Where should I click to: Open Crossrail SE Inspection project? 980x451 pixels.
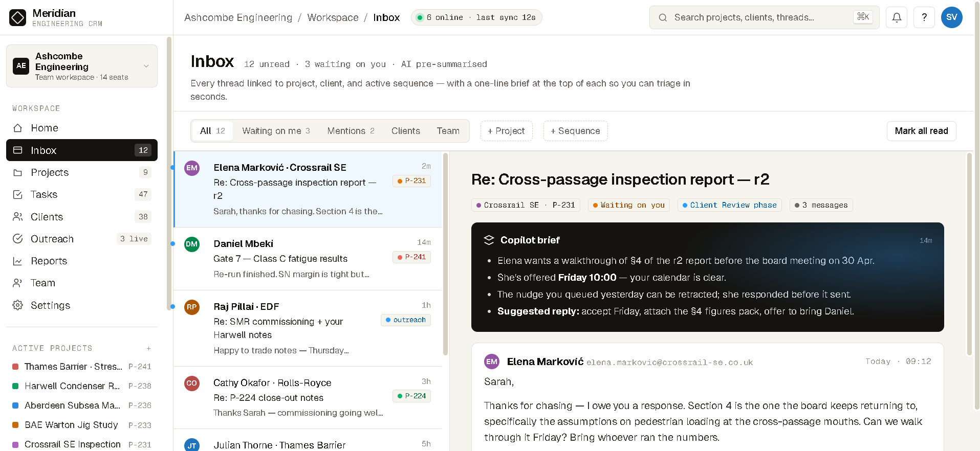(x=82, y=444)
